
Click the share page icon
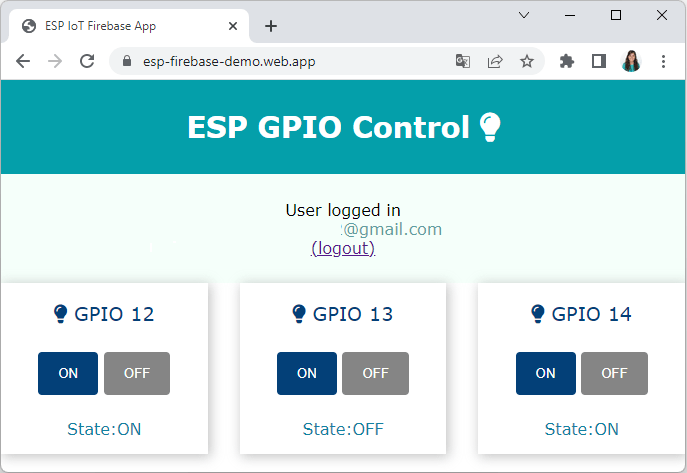pyautogui.click(x=495, y=61)
